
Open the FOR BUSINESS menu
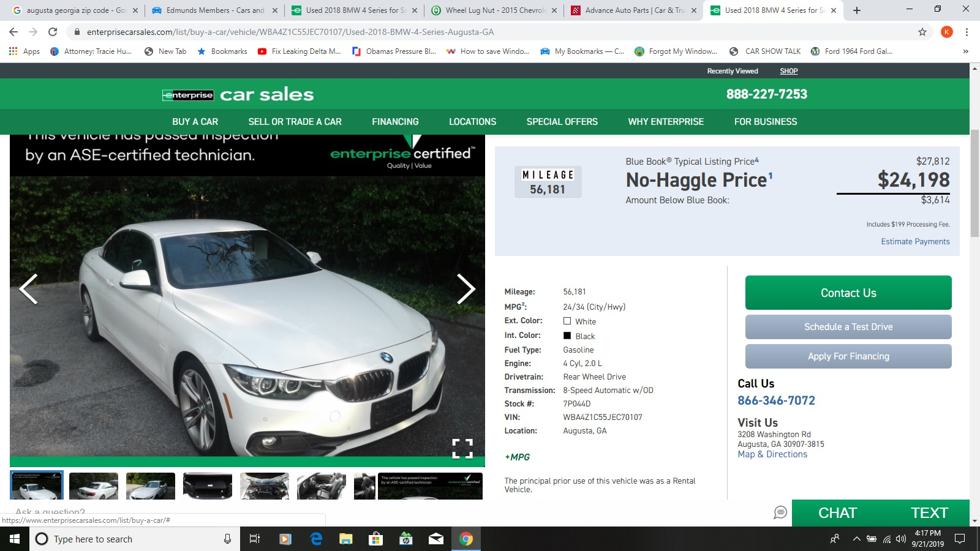(766, 122)
